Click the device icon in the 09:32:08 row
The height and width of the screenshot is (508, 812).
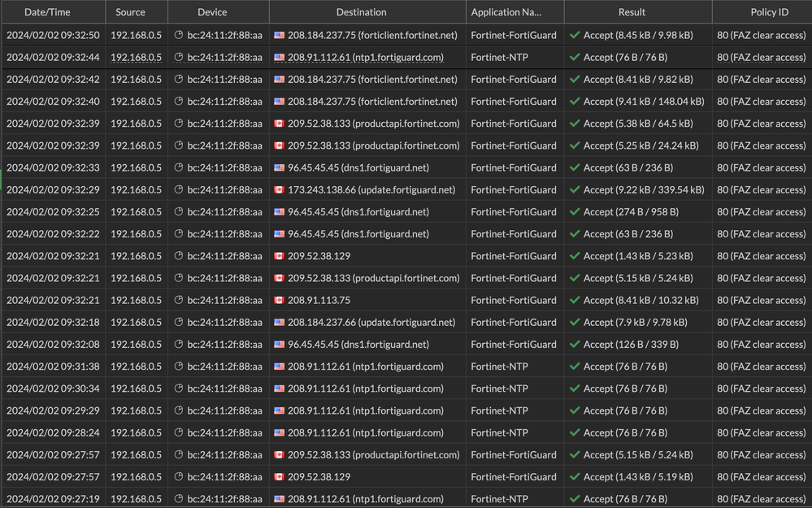179,345
